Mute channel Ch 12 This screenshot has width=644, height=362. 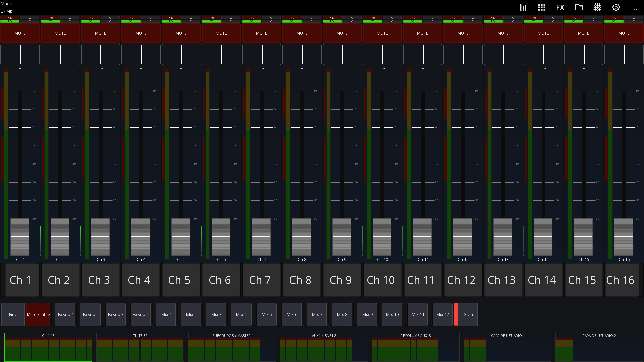click(x=463, y=33)
